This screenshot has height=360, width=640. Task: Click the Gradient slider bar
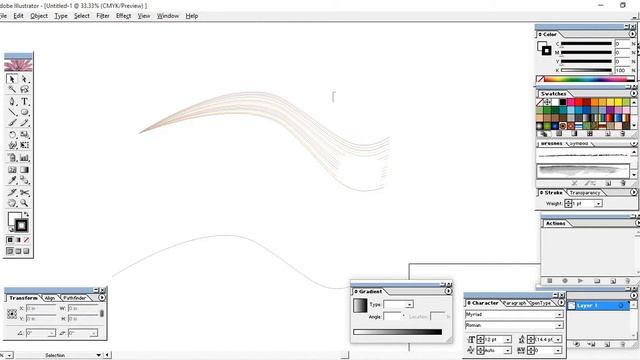click(398, 332)
